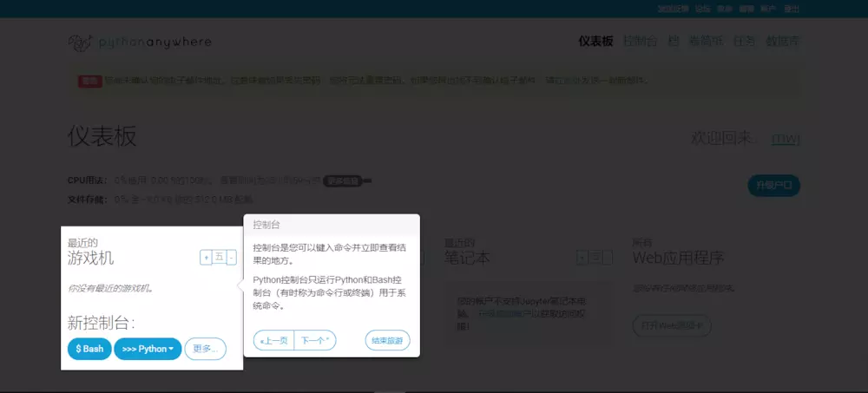Click the 笔记本 section heading

click(467, 258)
